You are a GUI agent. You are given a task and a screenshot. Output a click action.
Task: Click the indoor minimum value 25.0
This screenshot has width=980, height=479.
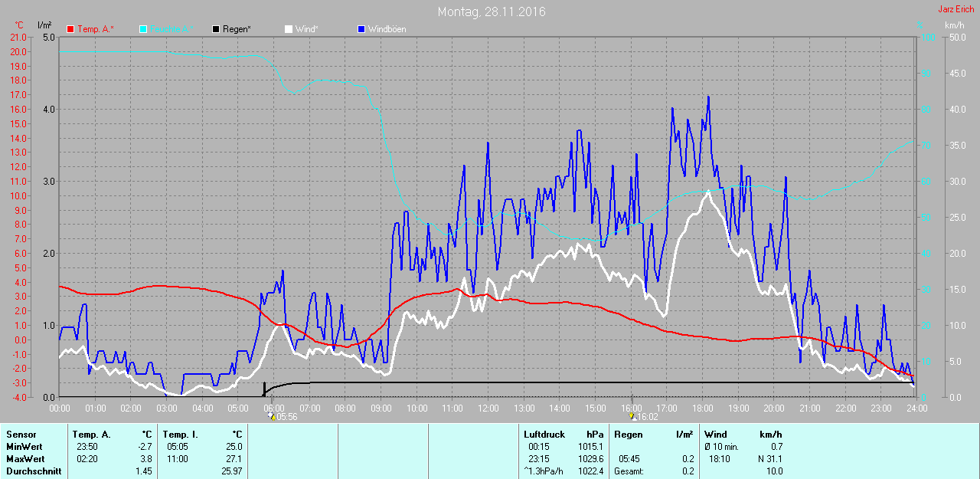click(x=234, y=446)
